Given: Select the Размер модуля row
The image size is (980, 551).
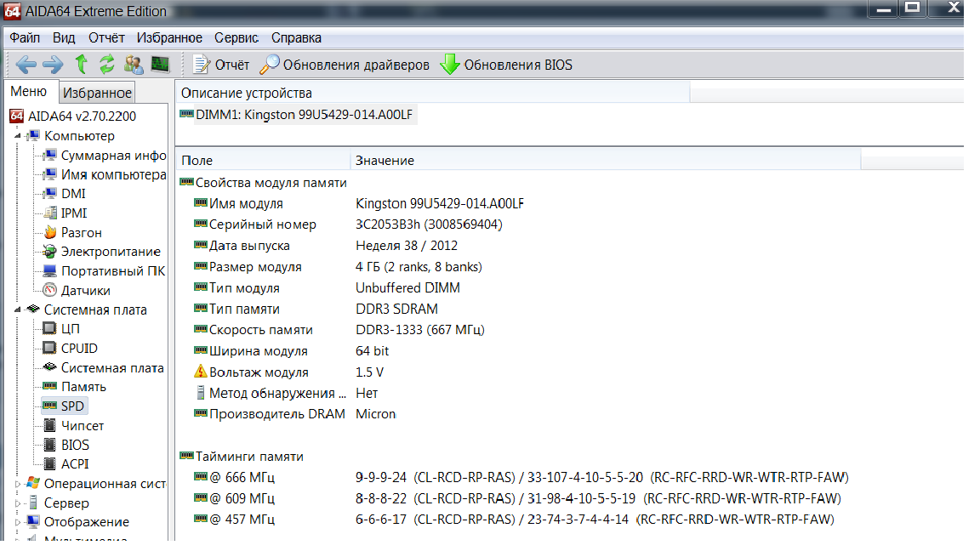Looking at the screenshot, I should [338, 267].
